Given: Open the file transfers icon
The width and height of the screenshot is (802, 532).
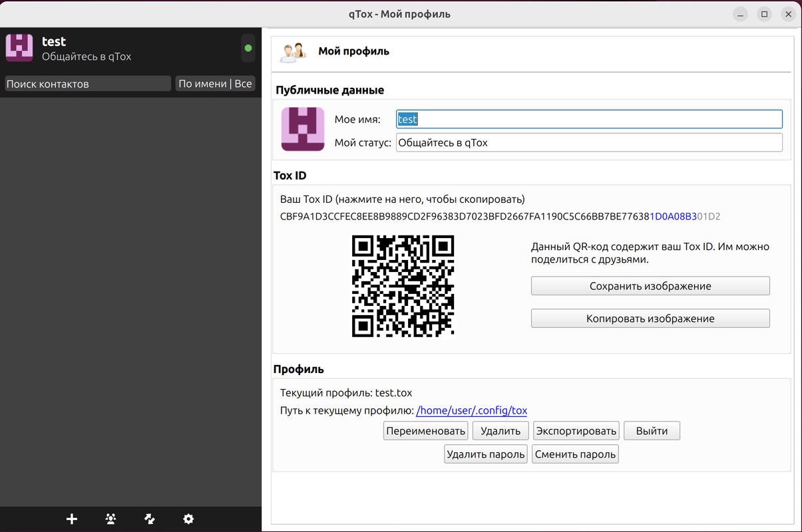Looking at the screenshot, I should coord(150,519).
